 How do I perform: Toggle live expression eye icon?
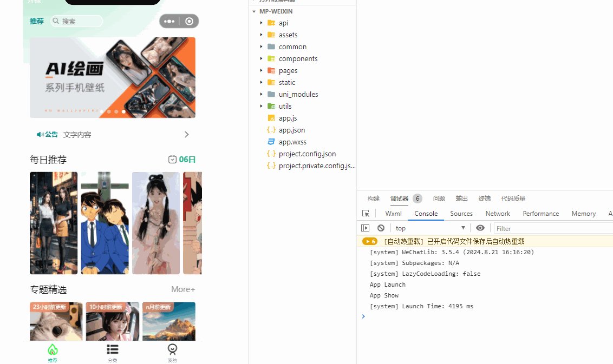(x=480, y=228)
